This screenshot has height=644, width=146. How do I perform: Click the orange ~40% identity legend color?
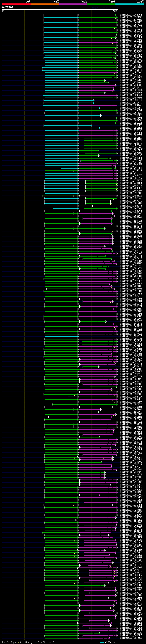tap(45, 4)
